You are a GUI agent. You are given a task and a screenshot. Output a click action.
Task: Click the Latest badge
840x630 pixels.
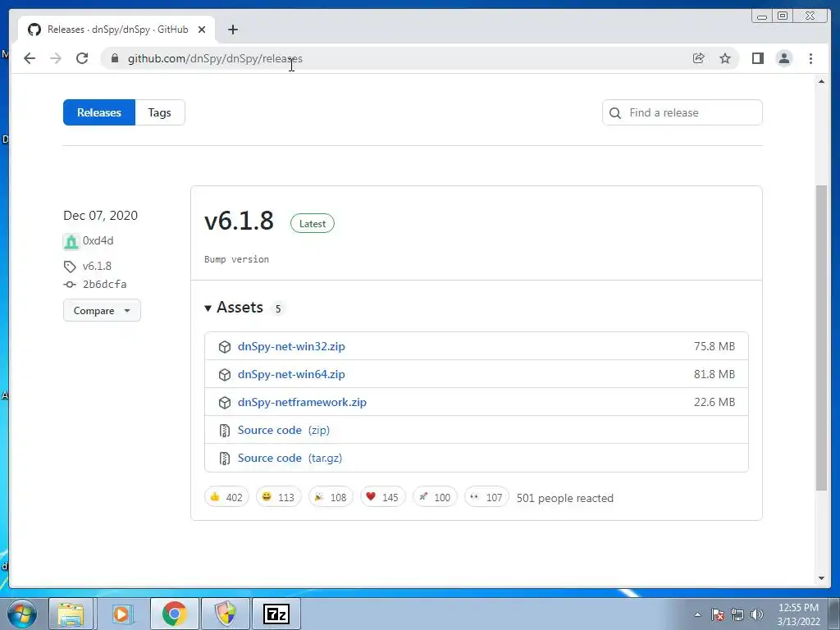313,223
